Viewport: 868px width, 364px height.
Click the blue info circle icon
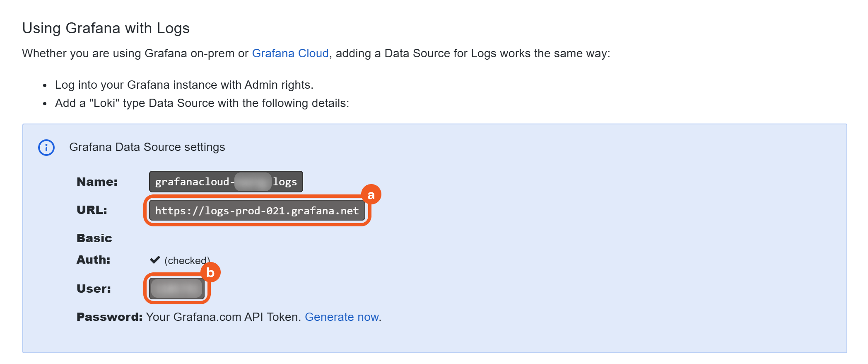[46, 148]
